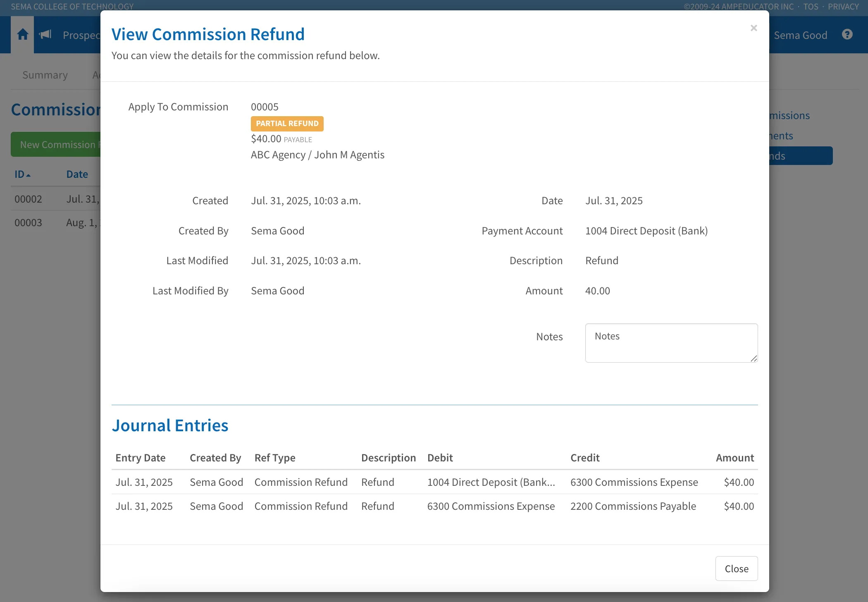Open the Sema Good user menu

pyautogui.click(x=800, y=35)
